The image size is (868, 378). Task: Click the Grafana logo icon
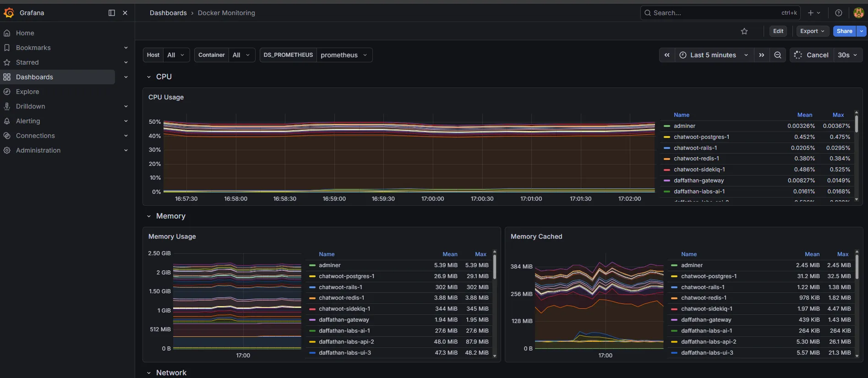click(9, 13)
